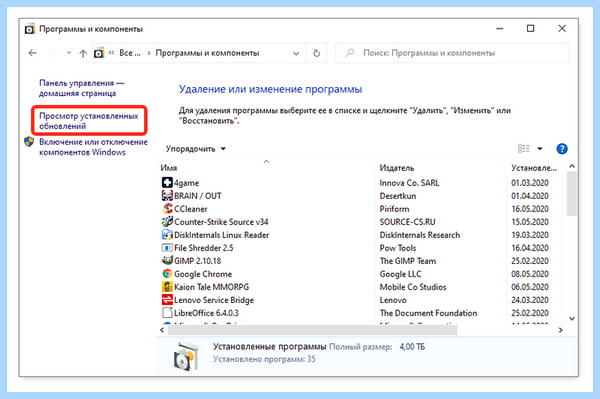600x399 pixels.
Task: Click the search Programs and Components field
Action: [x=452, y=53]
